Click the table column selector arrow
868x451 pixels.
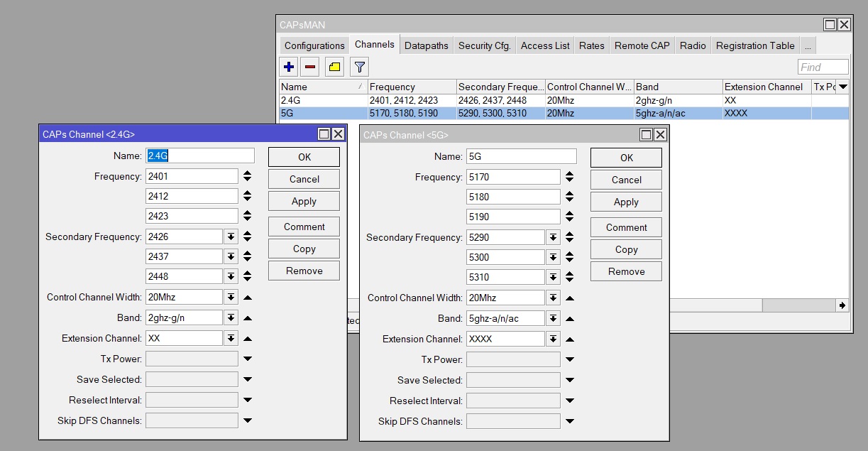[x=842, y=87]
